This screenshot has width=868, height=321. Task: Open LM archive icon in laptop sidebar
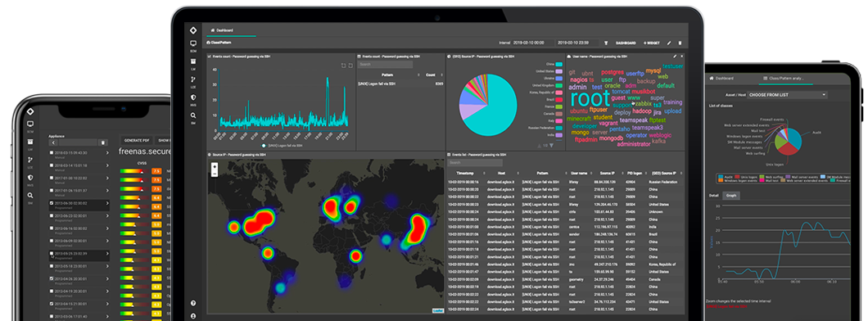(x=193, y=61)
